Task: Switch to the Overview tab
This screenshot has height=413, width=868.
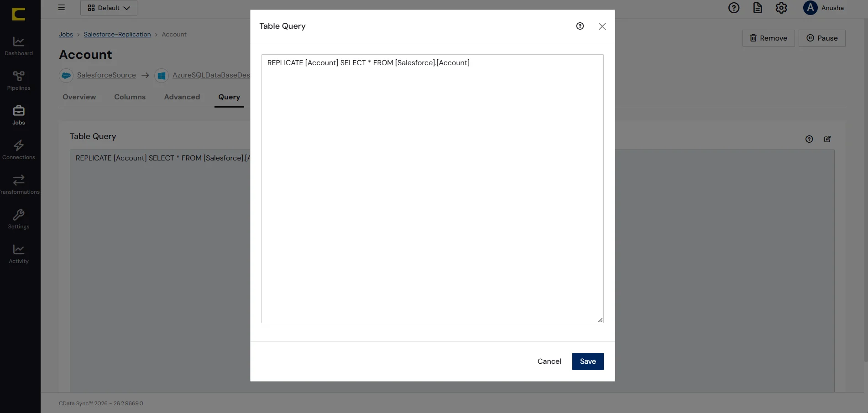Action: [79, 97]
